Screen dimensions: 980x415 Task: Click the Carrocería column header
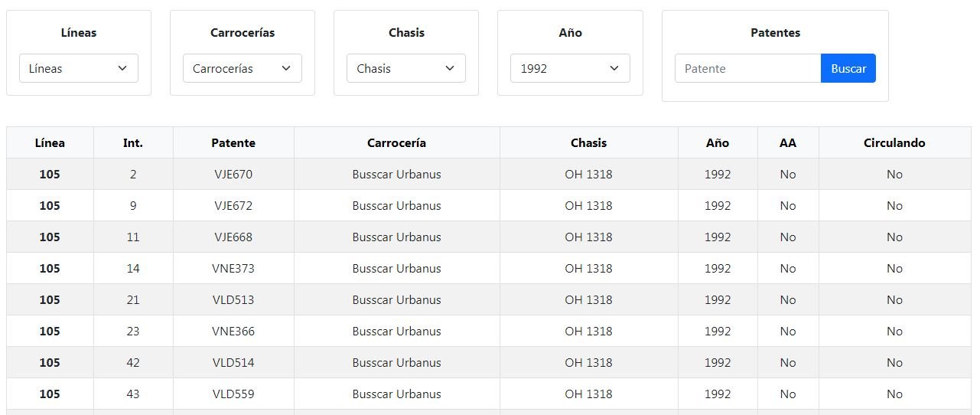point(396,142)
